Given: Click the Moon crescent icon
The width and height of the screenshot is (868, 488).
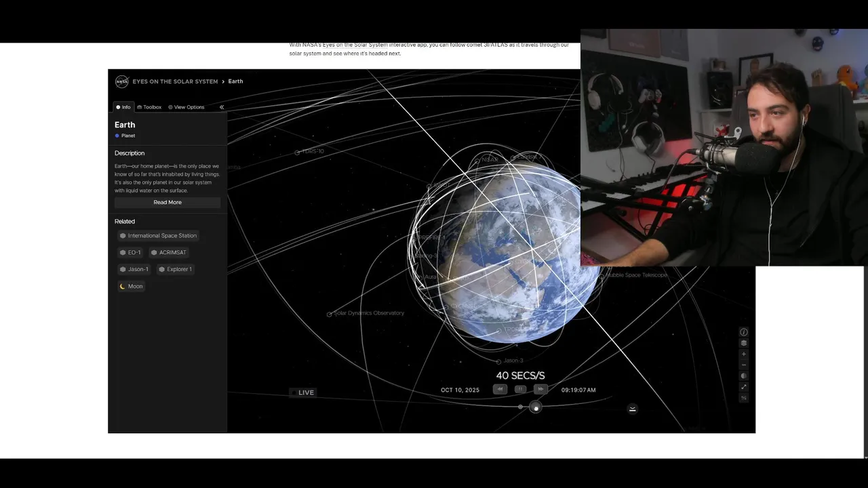Looking at the screenshot, I should [x=123, y=286].
